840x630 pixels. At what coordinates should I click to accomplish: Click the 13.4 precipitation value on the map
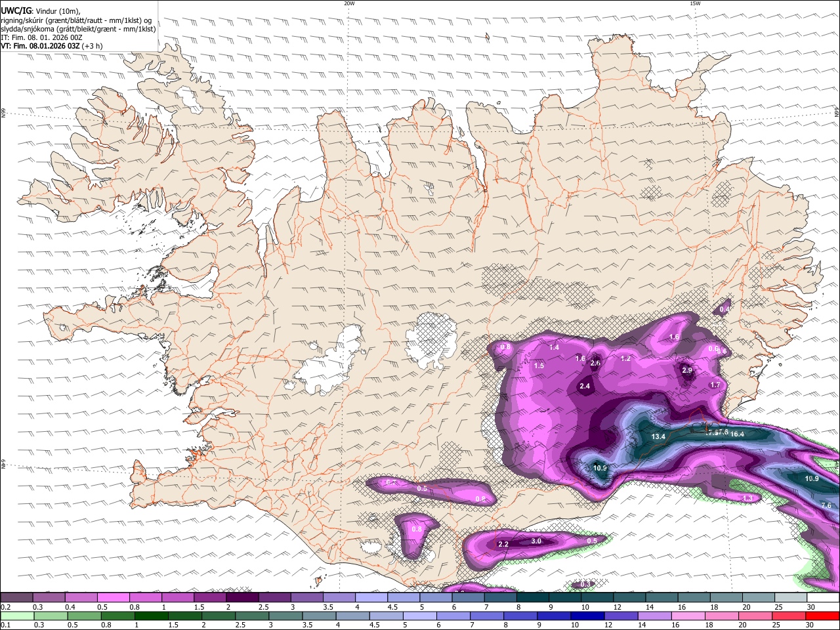coord(658,436)
